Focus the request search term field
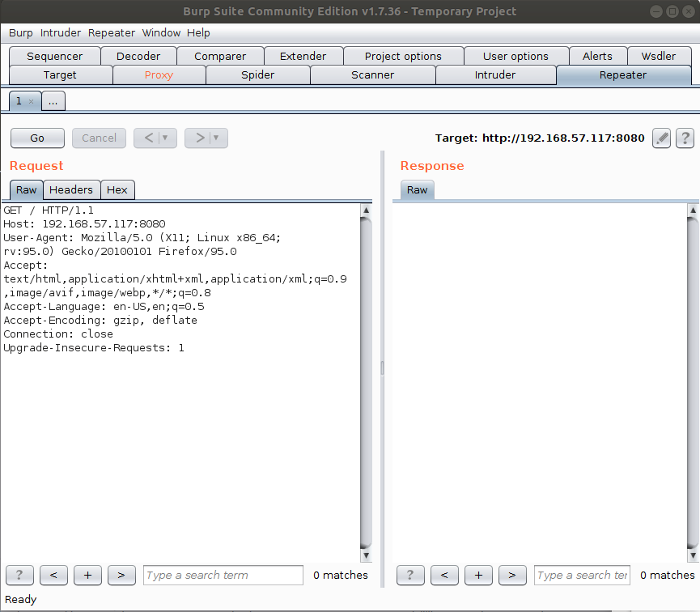The height and width of the screenshot is (612, 700). (223, 575)
